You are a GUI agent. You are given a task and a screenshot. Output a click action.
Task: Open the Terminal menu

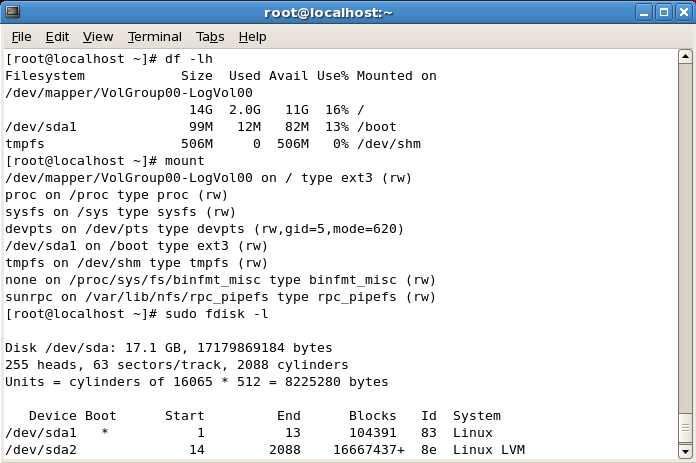point(154,37)
